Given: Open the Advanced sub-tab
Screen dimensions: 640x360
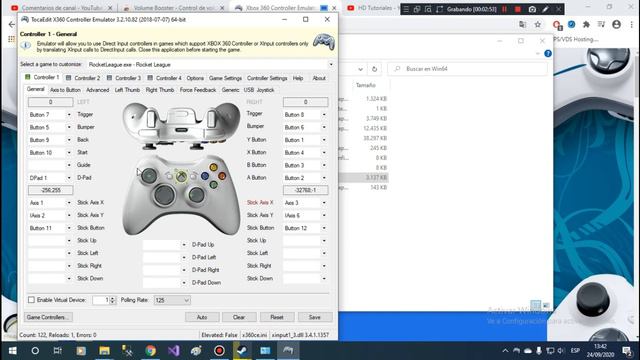Looking at the screenshot, I should [x=98, y=90].
